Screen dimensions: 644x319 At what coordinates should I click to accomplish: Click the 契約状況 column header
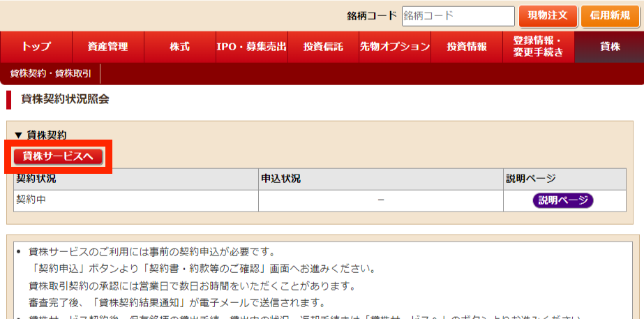[36, 179]
